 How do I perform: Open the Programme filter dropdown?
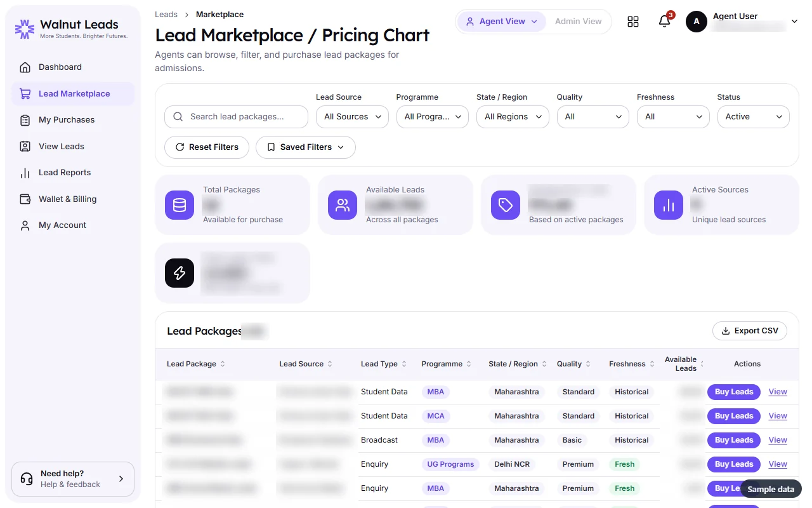coord(433,117)
